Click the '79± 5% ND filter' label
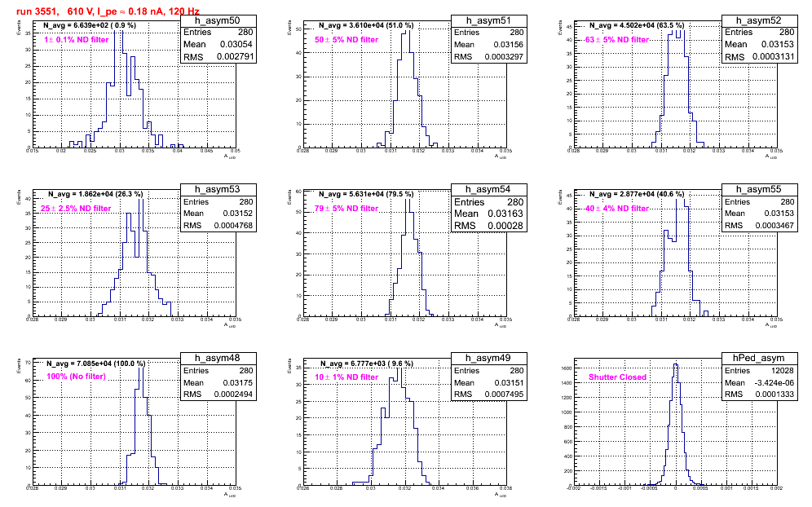The image size is (812, 507). [346, 209]
